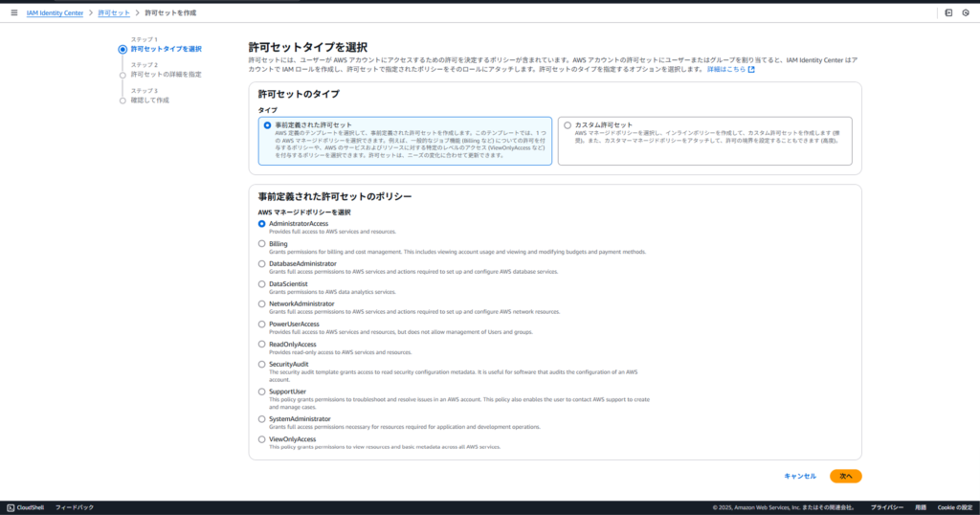Choose the Billing policy radio
Image resolution: width=980 pixels, height=515 pixels.
(262, 244)
